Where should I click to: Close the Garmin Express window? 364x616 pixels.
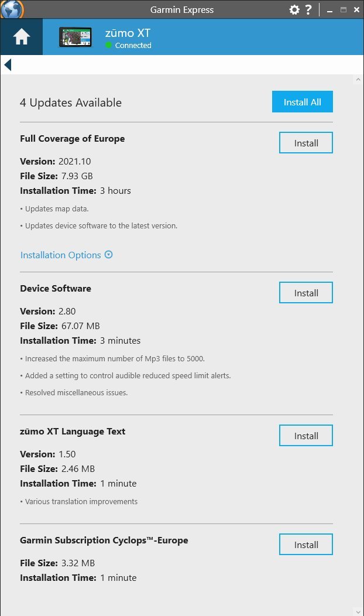[x=356, y=9]
